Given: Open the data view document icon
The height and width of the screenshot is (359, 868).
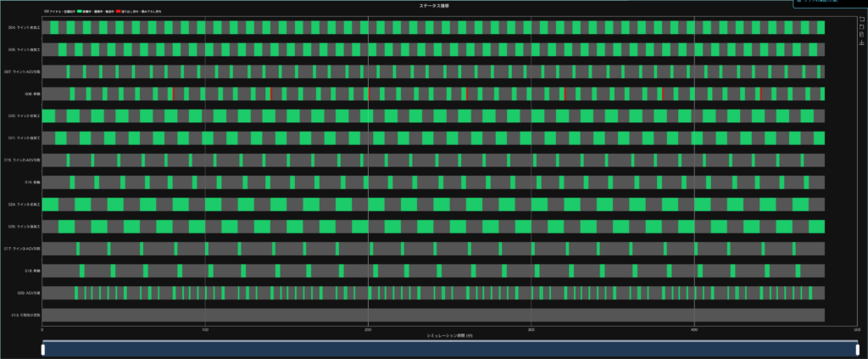Looking at the screenshot, I should 861,35.
